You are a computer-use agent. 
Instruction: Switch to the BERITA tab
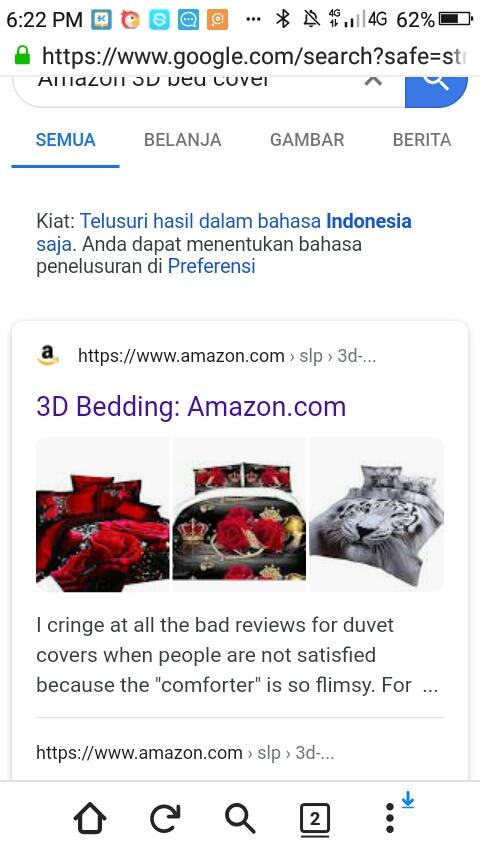pos(422,140)
